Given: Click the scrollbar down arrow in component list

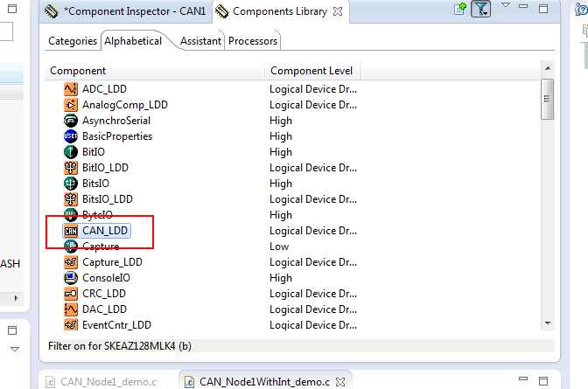Looking at the screenshot, I should [x=548, y=323].
